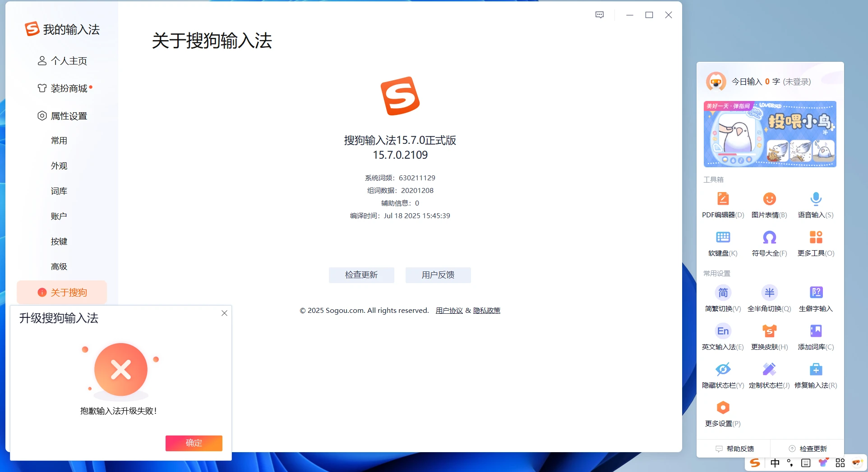The image size is (868, 472).
Task: Toggle 隐藏状态栏 eye icon
Action: point(723,369)
